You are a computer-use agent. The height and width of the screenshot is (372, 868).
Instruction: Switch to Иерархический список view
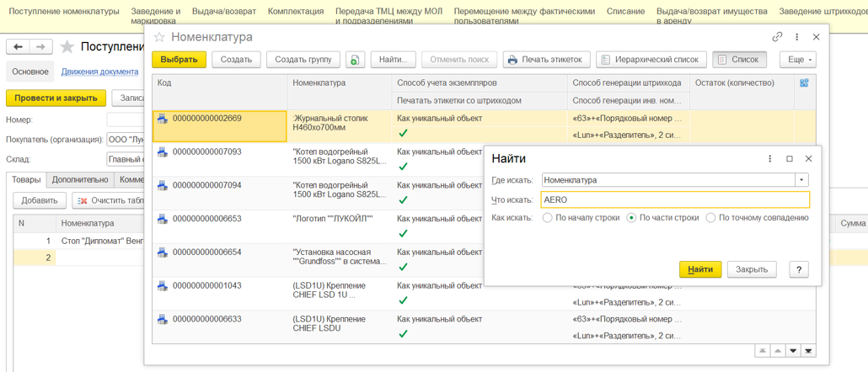(651, 60)
